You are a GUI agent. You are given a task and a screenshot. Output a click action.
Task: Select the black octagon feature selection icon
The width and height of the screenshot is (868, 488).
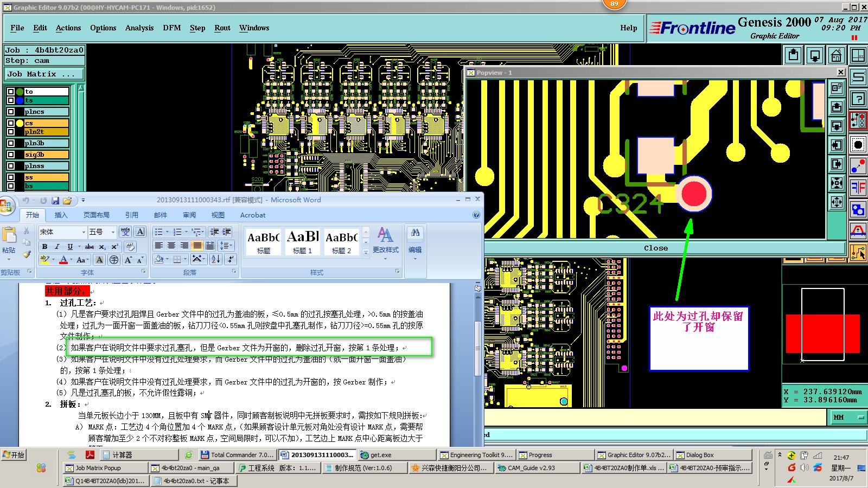click(x=858, y=144)
